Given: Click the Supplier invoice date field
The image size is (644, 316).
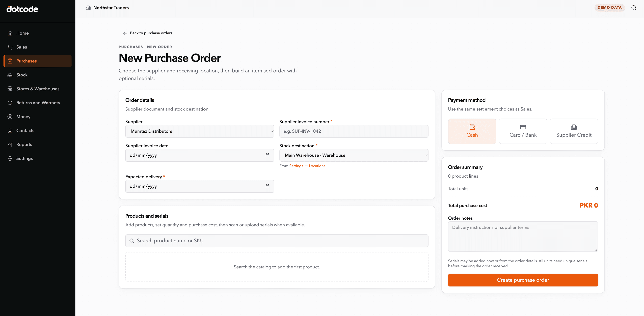Looking at the screenshot, I should coord(200,155).
